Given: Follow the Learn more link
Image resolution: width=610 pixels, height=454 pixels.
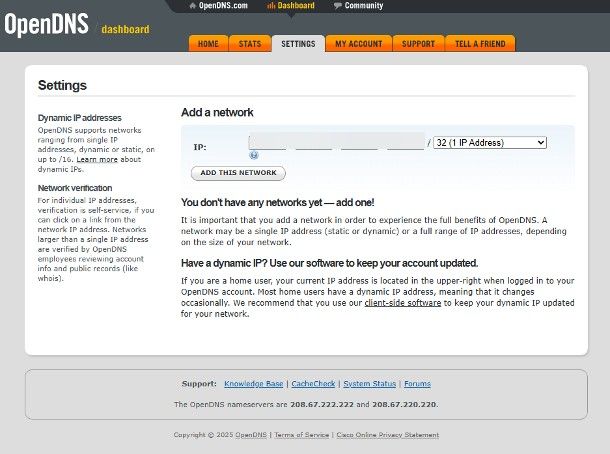Looking at the screenshot, I should pos(97,159).
